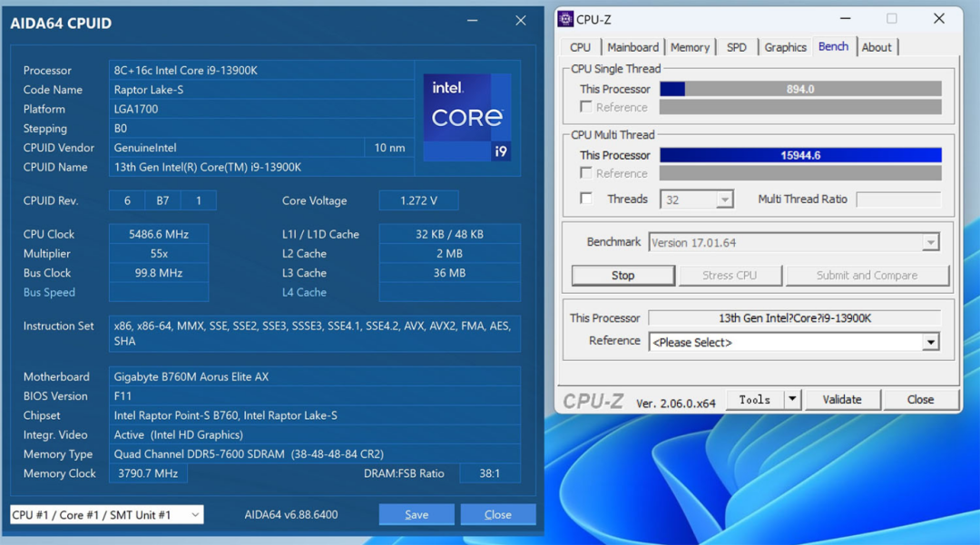Click the BIOS Version value F11

tap(314, 395)
